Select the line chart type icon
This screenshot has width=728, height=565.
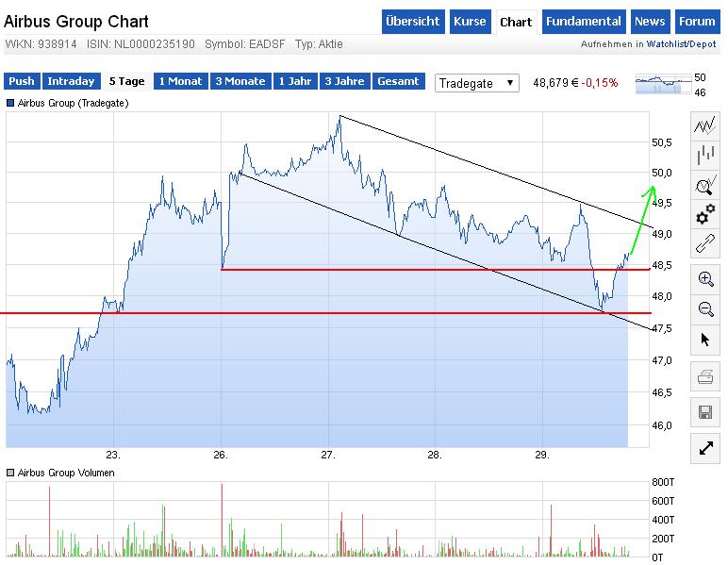pos(704,125)
